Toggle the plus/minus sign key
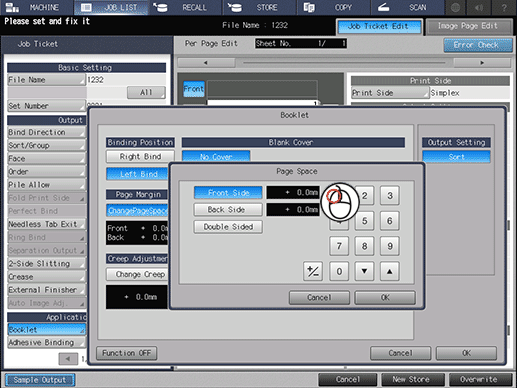 [313, 271]
